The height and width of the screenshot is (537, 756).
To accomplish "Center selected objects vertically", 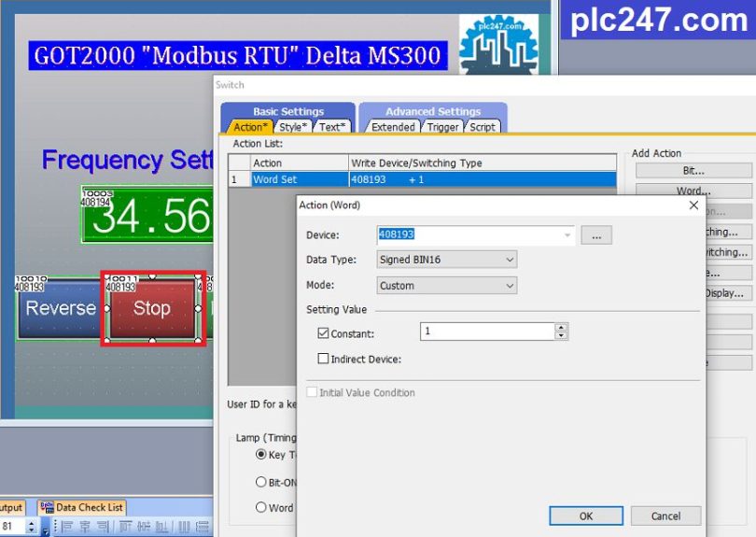I will pos(144,527).
